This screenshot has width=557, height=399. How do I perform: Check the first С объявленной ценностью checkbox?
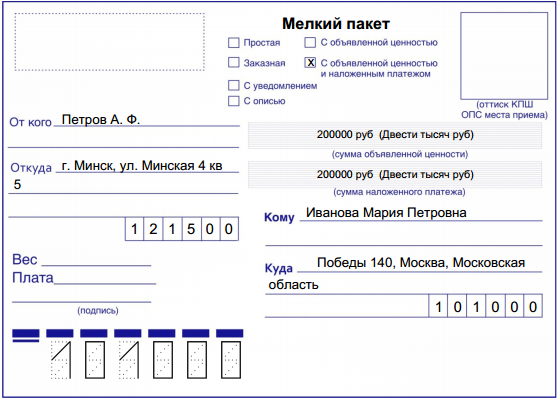tap(310, 43)
